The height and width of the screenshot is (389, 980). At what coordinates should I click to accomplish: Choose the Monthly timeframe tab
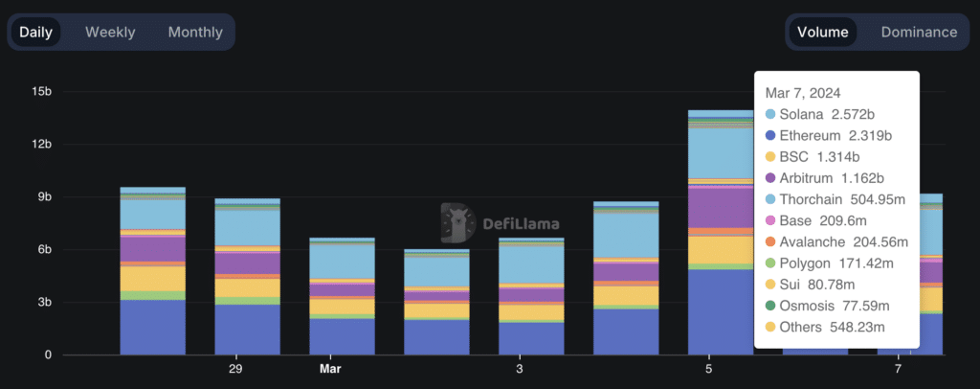(x=195, y=32)
